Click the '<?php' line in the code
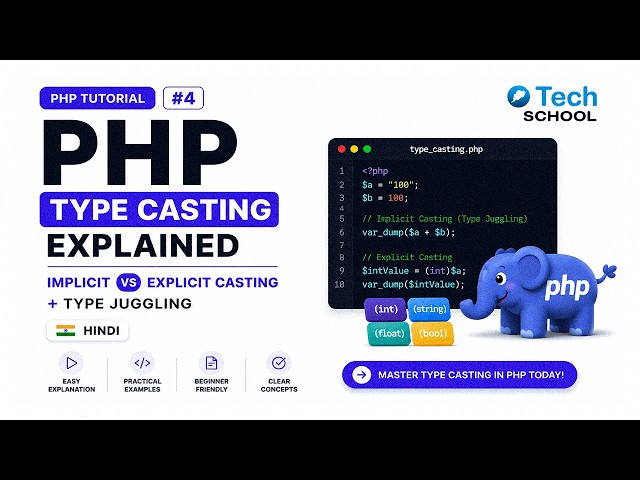 point(375,171)
